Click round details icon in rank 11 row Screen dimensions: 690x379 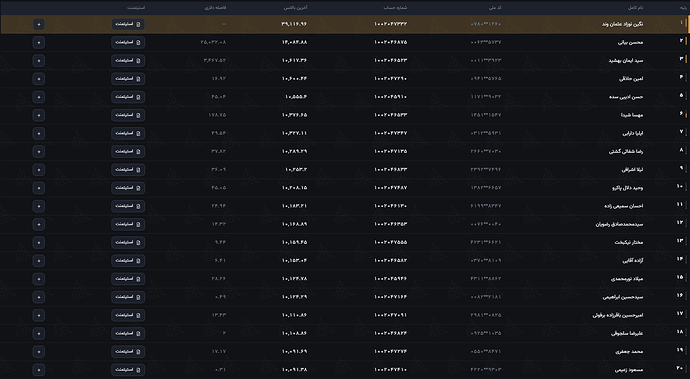pos(39,206)
